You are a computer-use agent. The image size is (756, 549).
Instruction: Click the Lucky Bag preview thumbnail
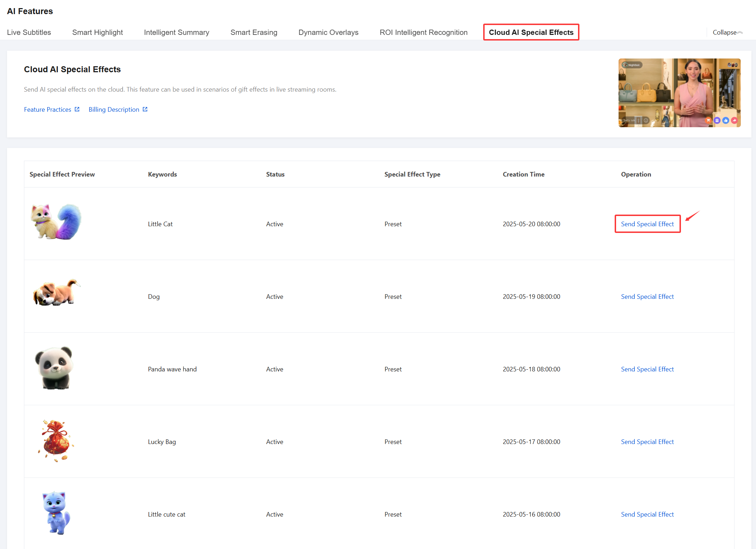[x=56, y=440]
